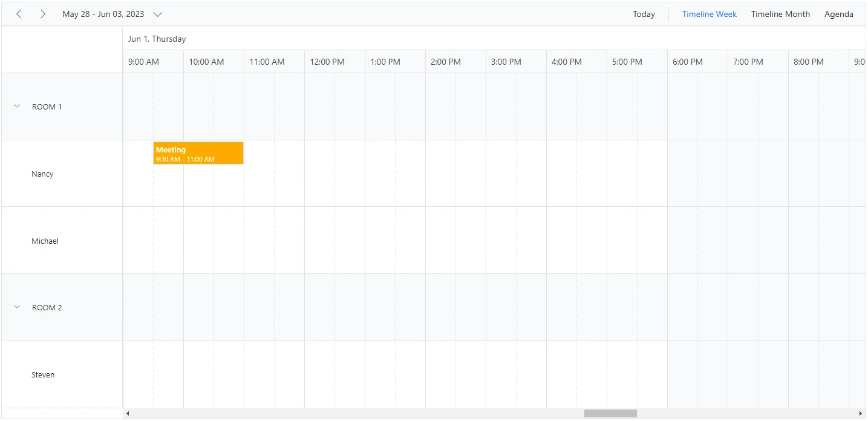Click the ROOM 1 group label
The height and width of the screenshot is (421, 868).
(x=47, y=106)
